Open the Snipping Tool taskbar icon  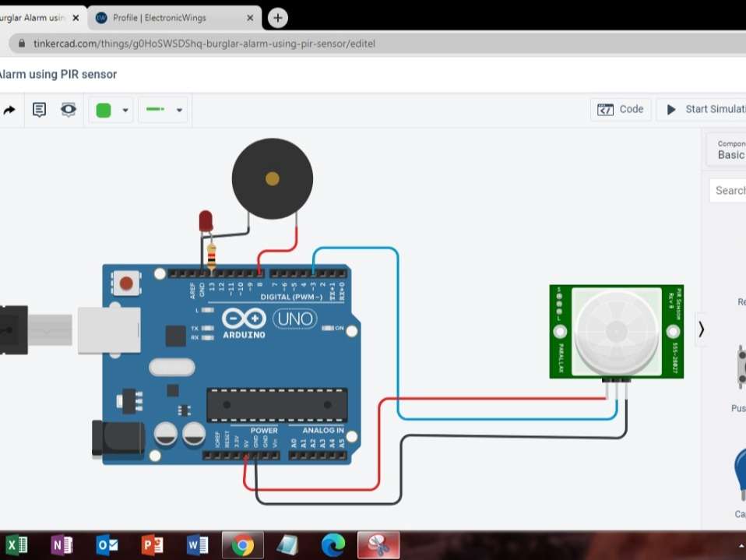[x=378, y=545]
